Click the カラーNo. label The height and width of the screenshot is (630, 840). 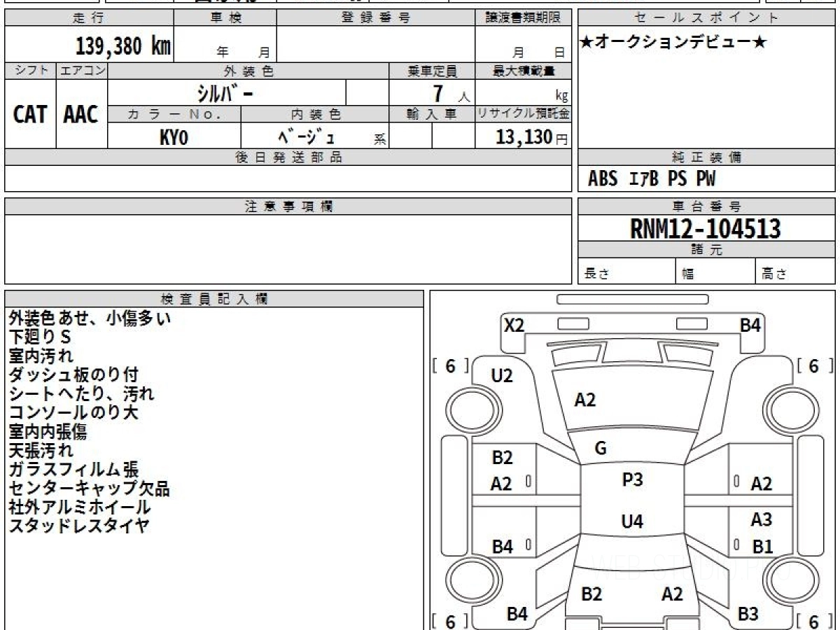tap(174, 114)
